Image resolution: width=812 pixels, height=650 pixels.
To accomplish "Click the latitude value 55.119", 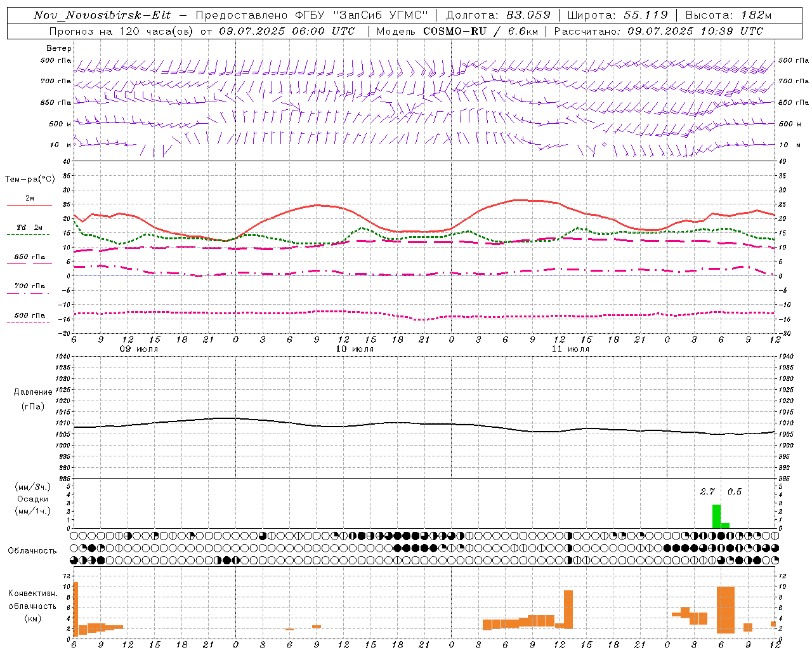I will (645, 15).
